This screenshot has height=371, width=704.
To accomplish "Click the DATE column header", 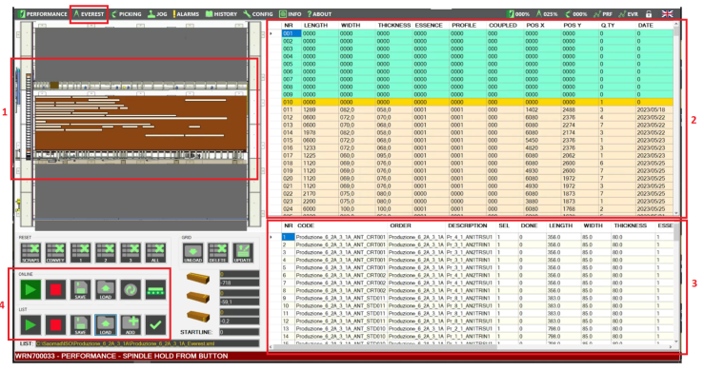I will (645, 26).
